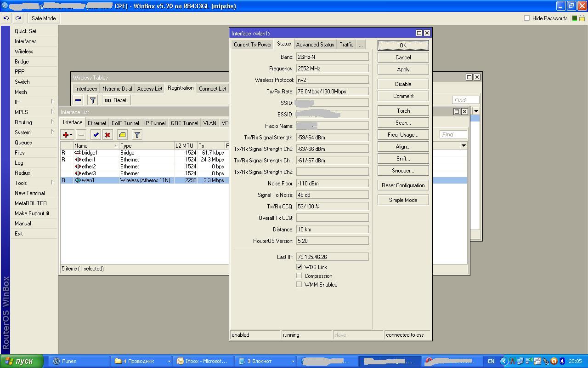Click the redo arrow in WinBox toolbar

18,18
